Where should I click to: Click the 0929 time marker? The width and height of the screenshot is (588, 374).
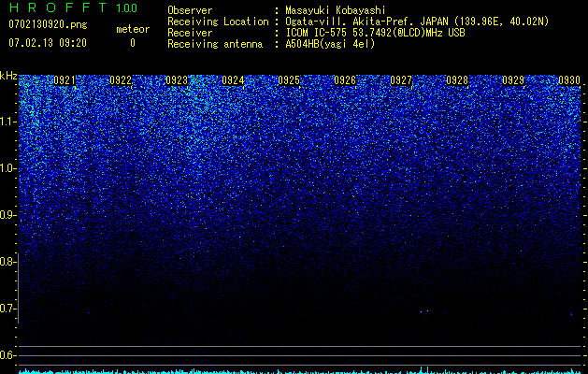(x=513, y=80)
